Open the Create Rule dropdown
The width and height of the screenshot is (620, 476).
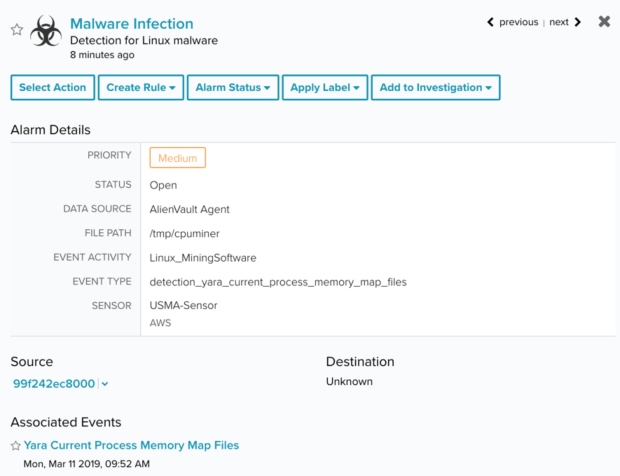[141, 87]
